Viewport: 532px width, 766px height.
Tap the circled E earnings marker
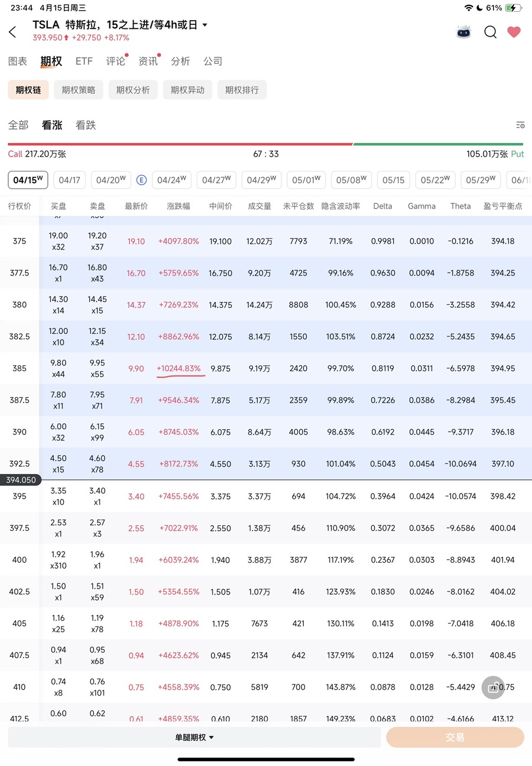coord(141,180)
